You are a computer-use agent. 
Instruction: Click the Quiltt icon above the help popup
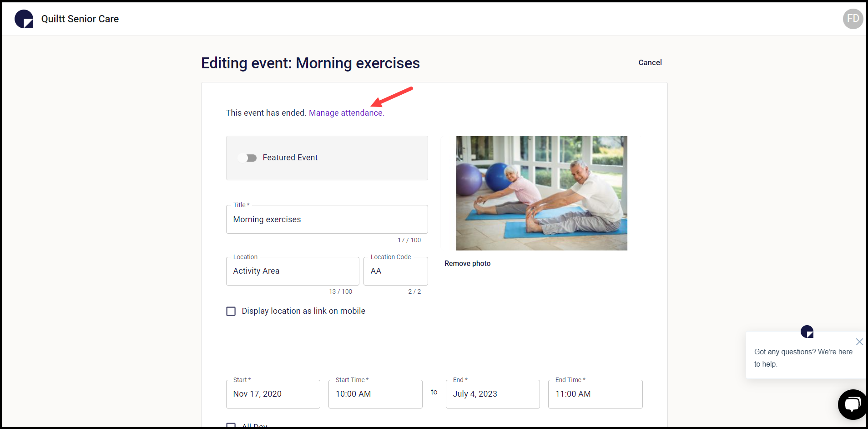tap(807, 331)
